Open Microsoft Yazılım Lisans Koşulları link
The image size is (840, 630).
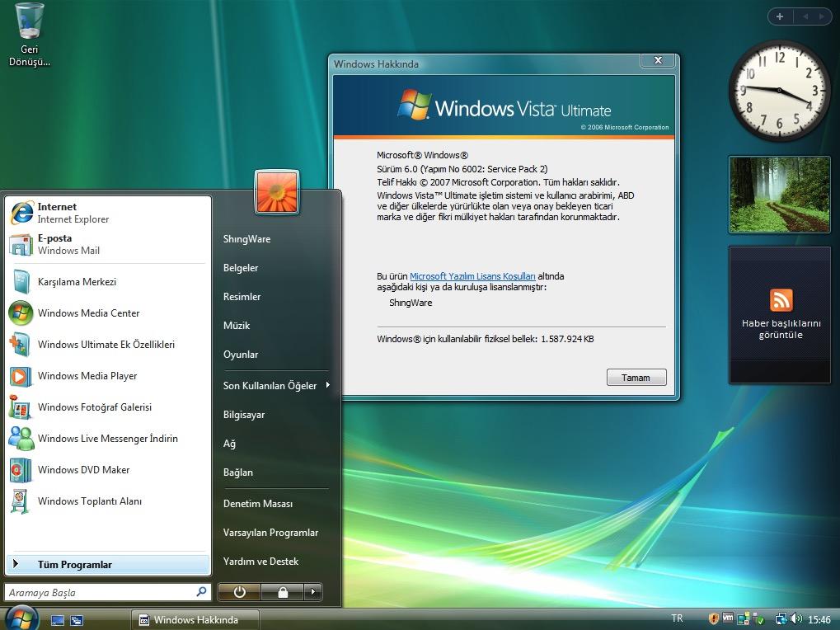472,276
